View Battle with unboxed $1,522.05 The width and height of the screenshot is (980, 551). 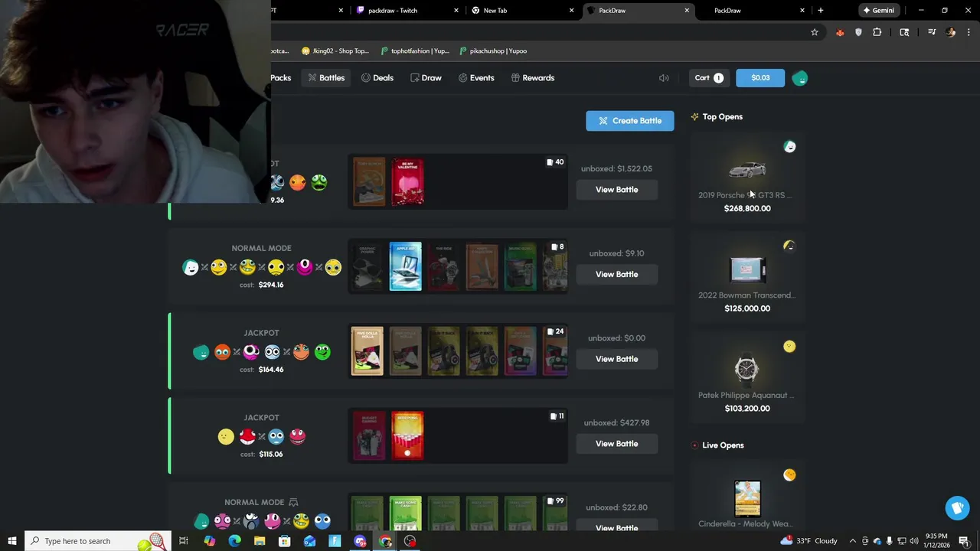coord(616,190)
